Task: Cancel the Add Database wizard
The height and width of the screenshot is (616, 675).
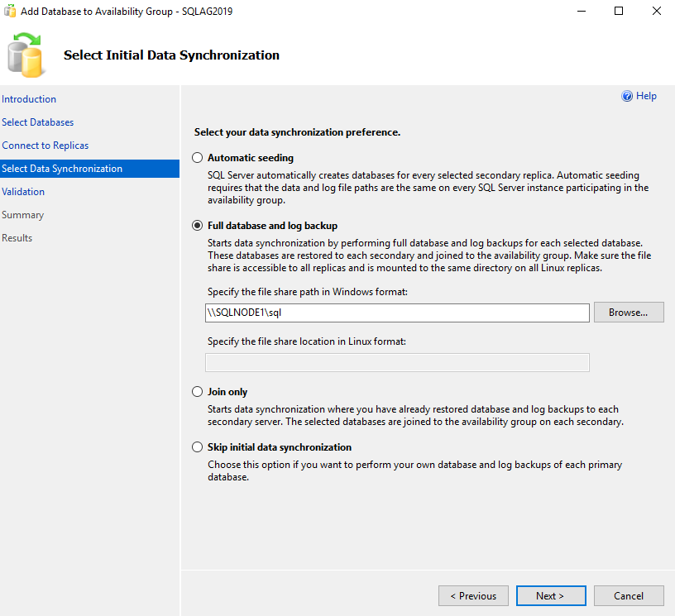Action: [x=629, y=596]
